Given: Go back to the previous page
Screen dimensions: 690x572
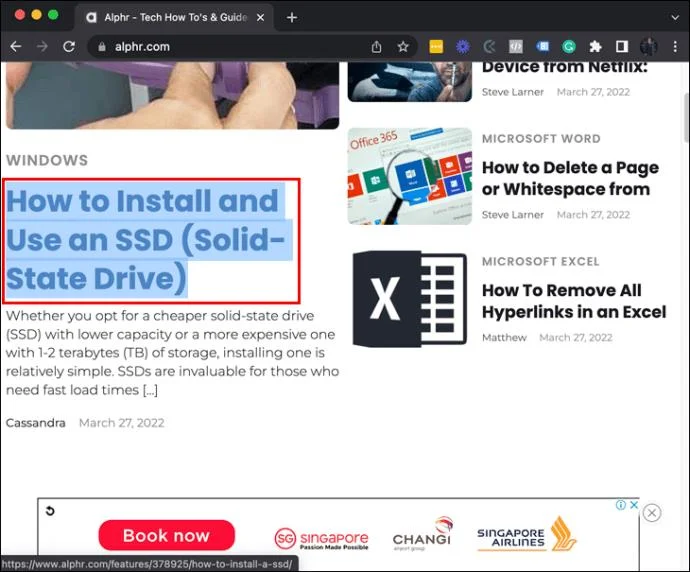Looking at the screenshot, I should (x=16, y=47).
